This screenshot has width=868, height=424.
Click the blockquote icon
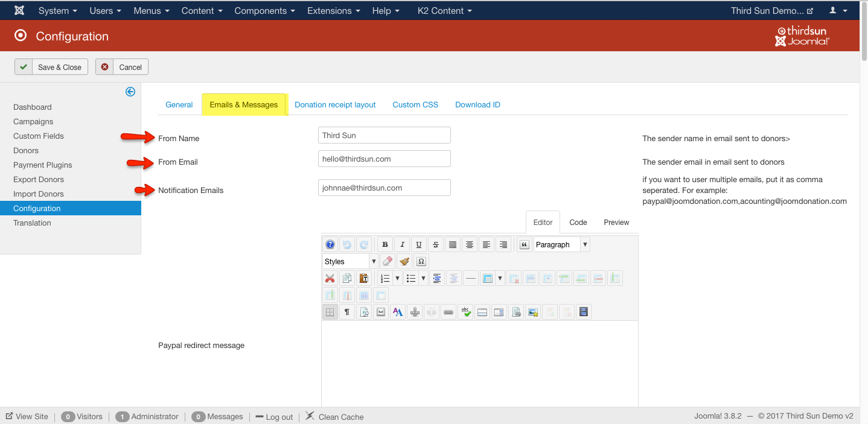pos(525,245)
